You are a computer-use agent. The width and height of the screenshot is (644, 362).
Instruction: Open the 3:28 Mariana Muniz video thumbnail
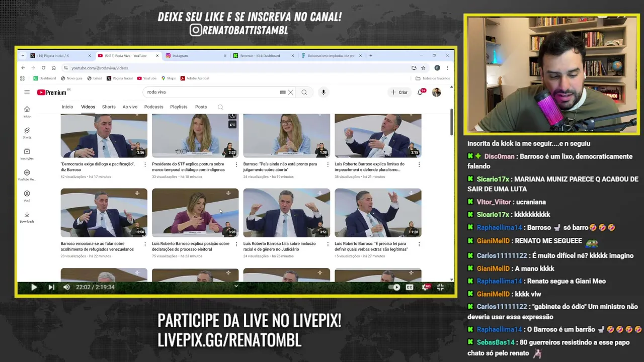(195, 213)
